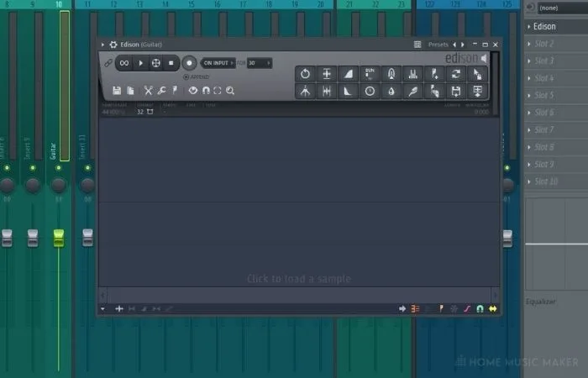Open the 30 duration dropdown in Edison
The image size is (588, 378).
pyautogui.click(x=259, y=63)
